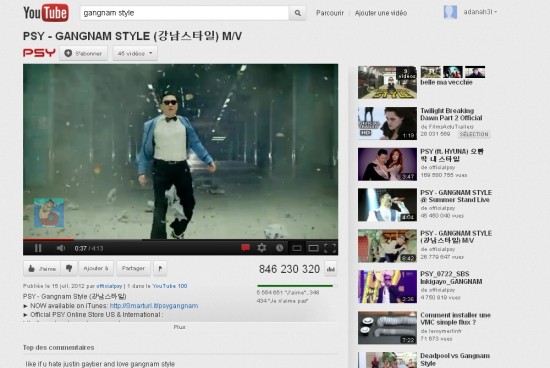Open Comment installer une VMC video

[x=387, y=328]
